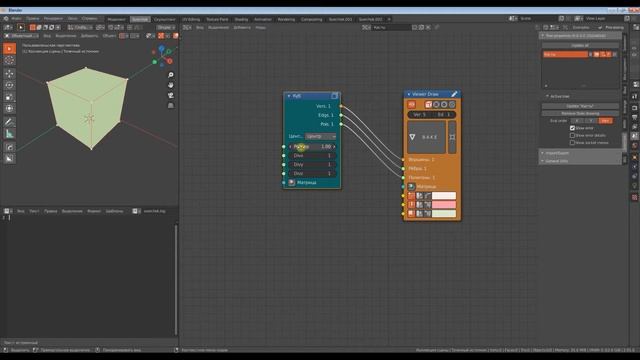The width and height of the screenshot is (640, 360).
Task: Click the red cube shading icon in Viewer Draw
Action: coord(428,104)
